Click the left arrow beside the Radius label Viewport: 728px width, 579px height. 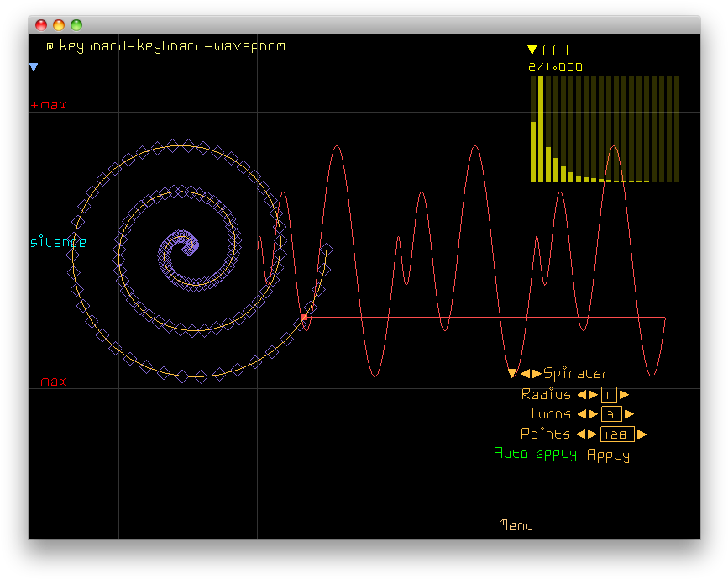pyautogui.click(x=582, y=394)
